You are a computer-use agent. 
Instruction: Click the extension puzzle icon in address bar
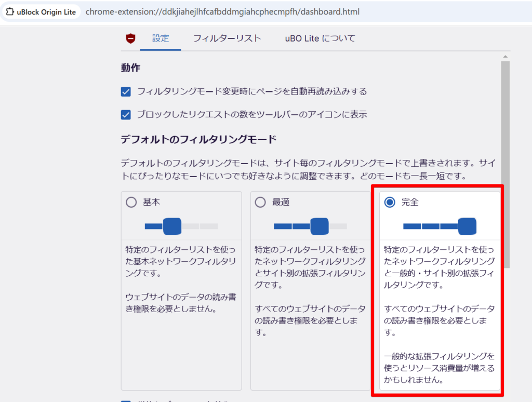coord(10,12)
